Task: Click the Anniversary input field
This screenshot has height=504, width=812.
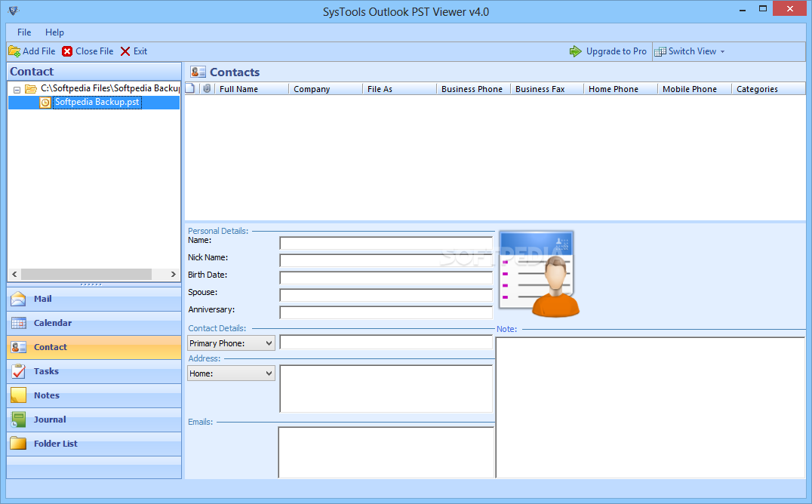Action: click(x=386, y=312)
